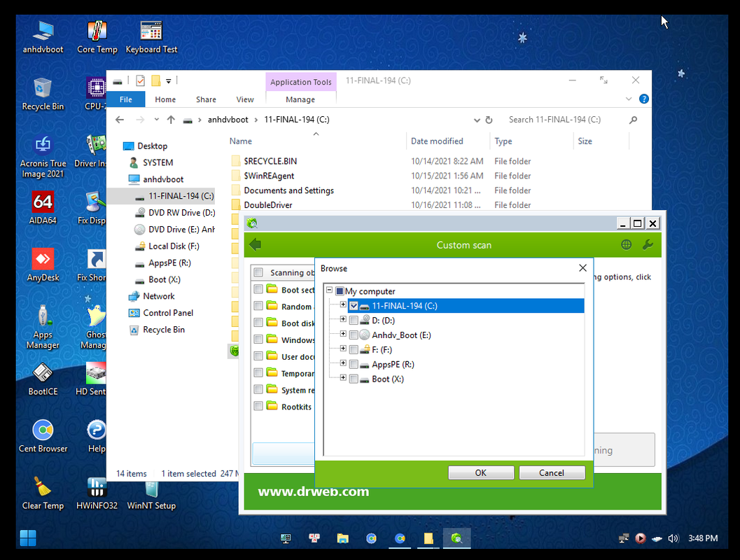The height and width of the screenshot is (560, 740).
Task: Open Apps Manager desktop icon
Action: click(x=43, y=327)
